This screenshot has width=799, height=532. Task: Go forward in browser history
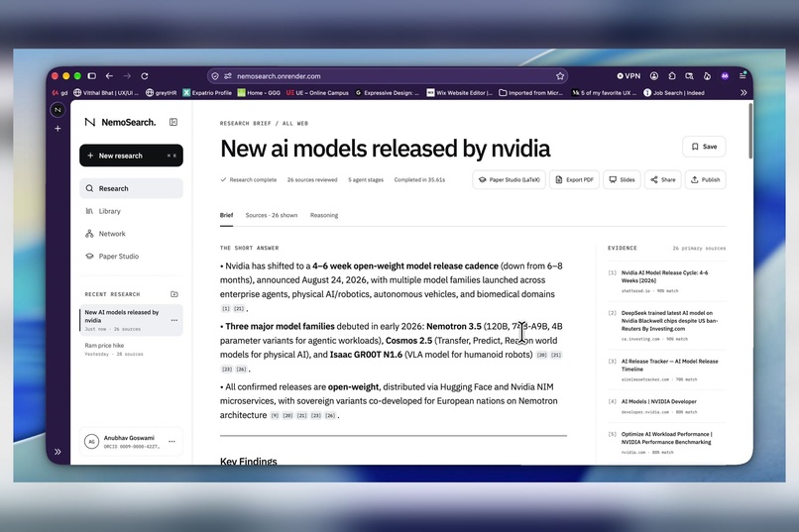(x=127, y=76)
